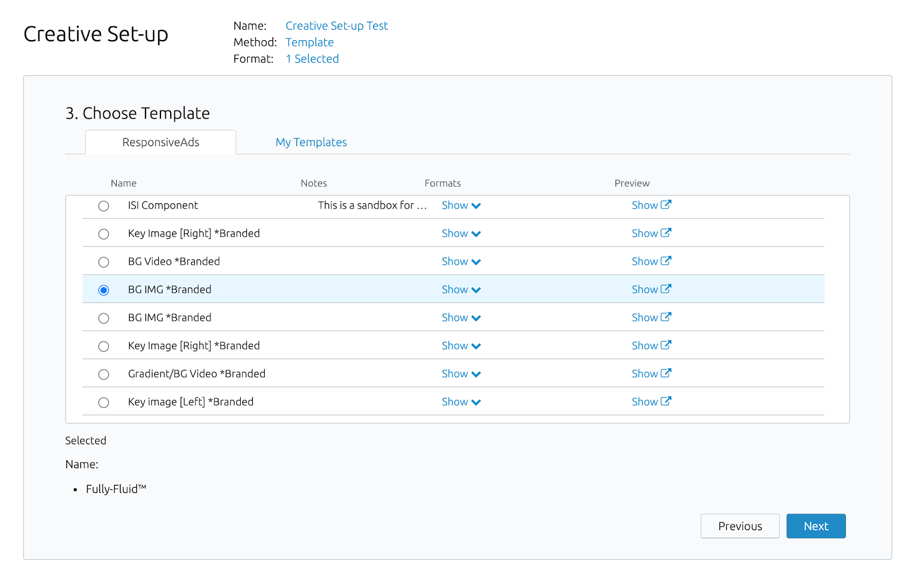This screenshot has width=917, height=588.
Task: Open preview for Key Image [Right] row above BG Video
Action: pos(651,233)
